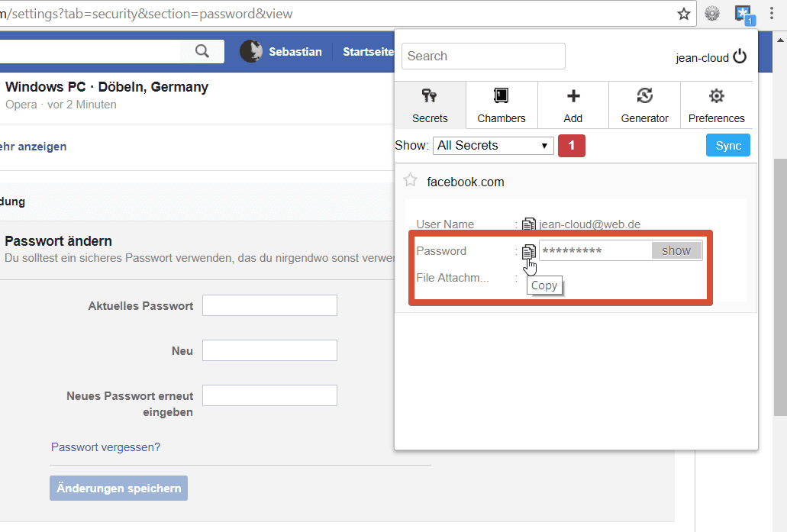This screenshot has height=532, width=787.
Task: Click the Änderungen speichern button
Action: (x=118, y=488)
